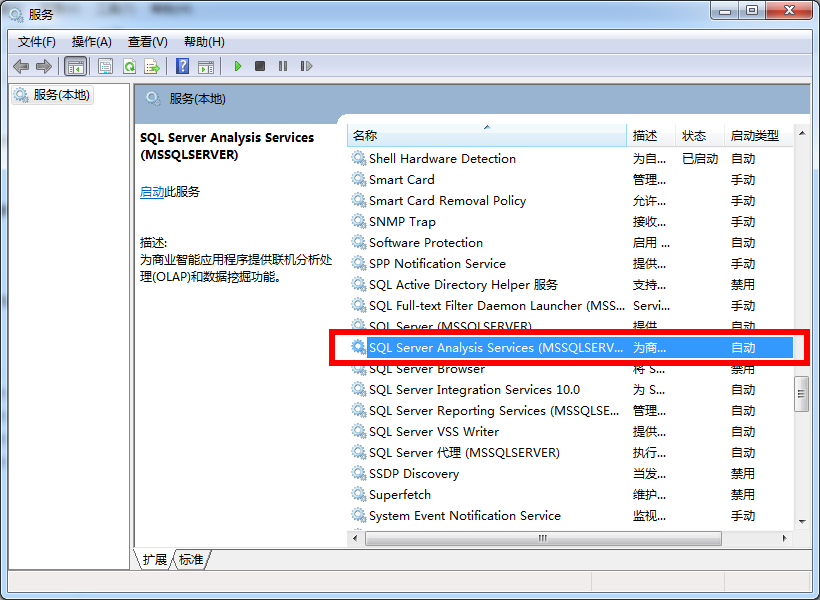Open the 帮助(H) menu
Image resolution: width=820 pixels, height=600 pixels.
(x=204, y=42)
